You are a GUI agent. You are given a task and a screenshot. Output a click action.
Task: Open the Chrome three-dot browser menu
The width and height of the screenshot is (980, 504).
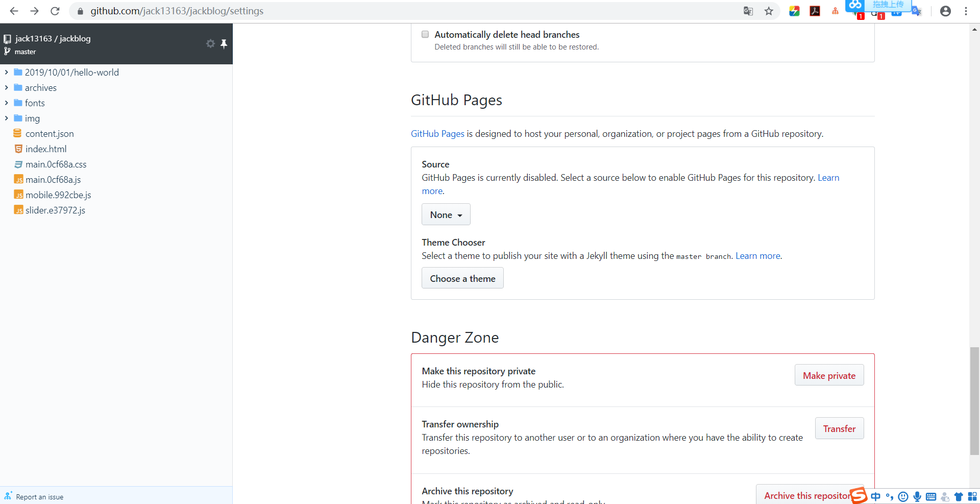(966, 11)
